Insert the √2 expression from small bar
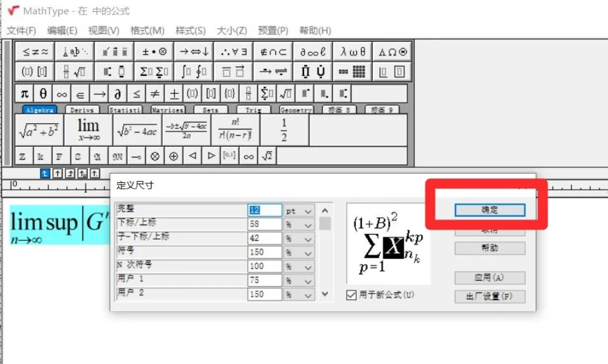608x364 pixels. click(x=267, y=156)
